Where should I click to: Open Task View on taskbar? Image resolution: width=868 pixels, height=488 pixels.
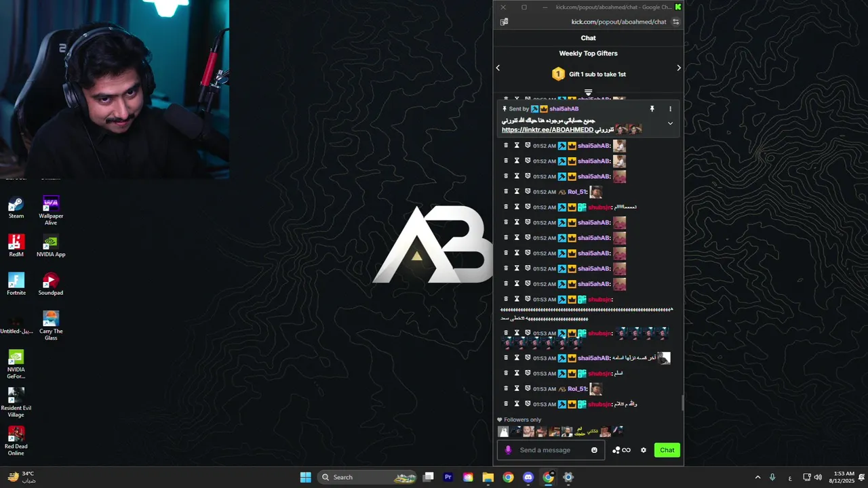[x=428, y=477]
